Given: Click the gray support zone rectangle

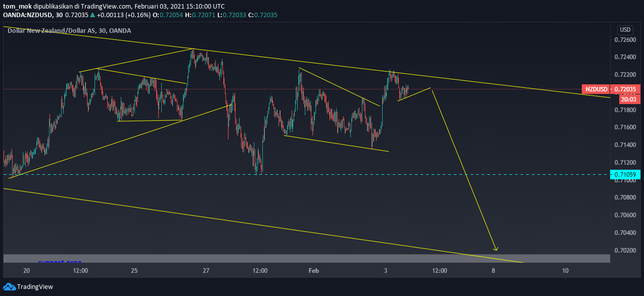Looking at the screenshot, I should 306,259.
